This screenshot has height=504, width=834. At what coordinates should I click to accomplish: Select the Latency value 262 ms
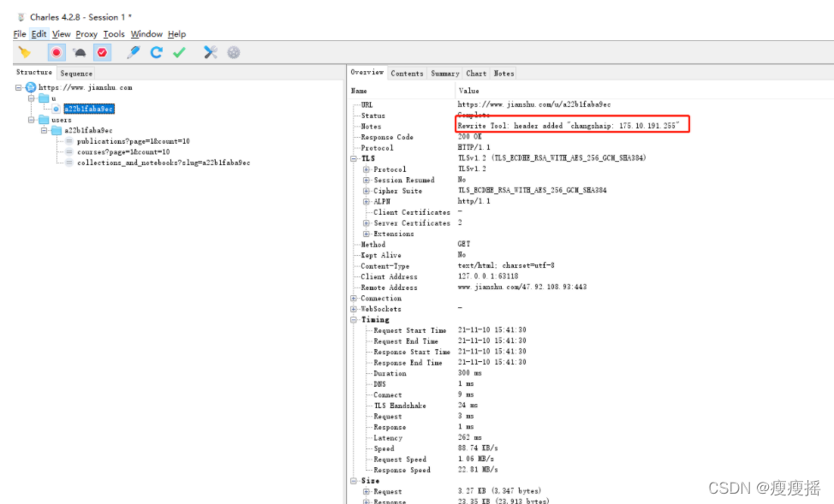click(469, 437)
